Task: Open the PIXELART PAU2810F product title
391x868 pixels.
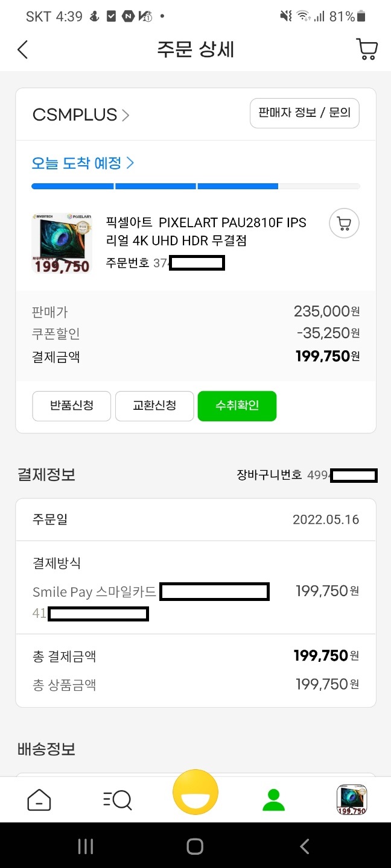Action: 206,231
